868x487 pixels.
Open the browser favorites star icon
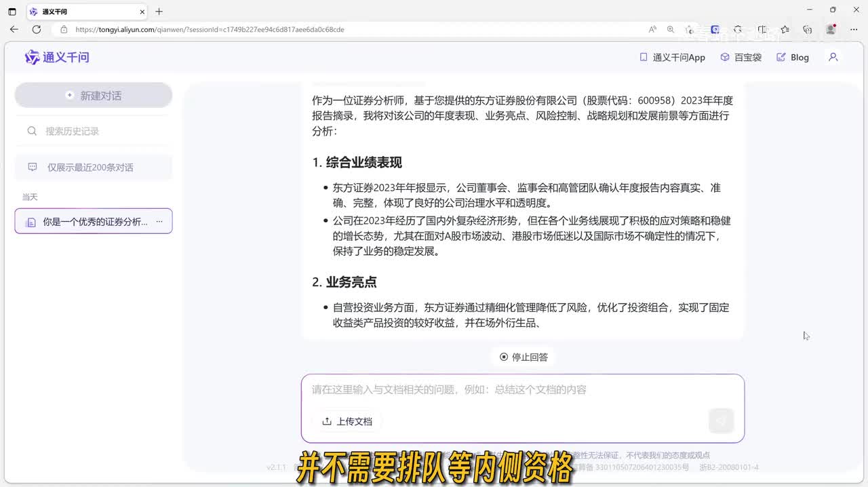tap(785, 30)
